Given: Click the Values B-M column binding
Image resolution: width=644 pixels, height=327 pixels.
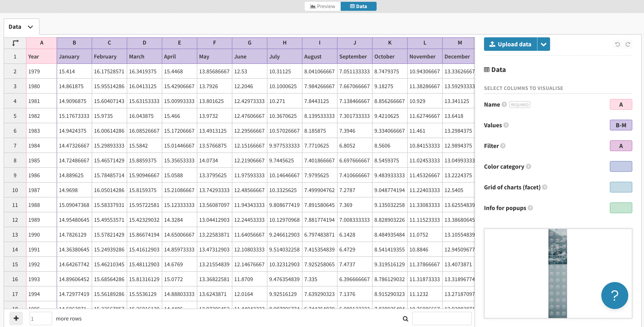Looking at the screenshot, I should (621, 125).
